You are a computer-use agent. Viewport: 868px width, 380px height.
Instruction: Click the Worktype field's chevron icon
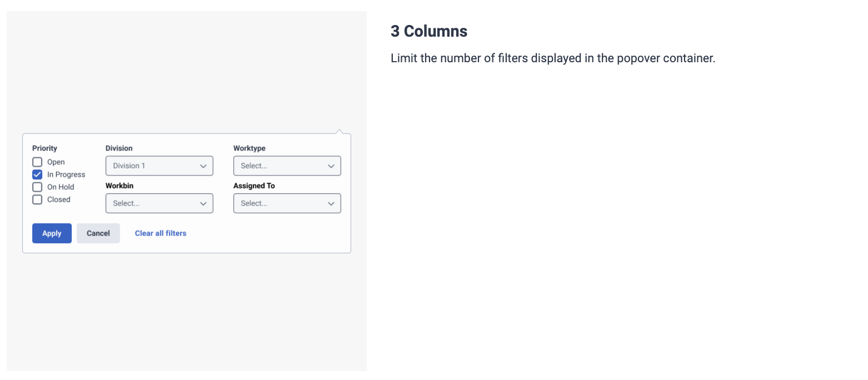331,166
